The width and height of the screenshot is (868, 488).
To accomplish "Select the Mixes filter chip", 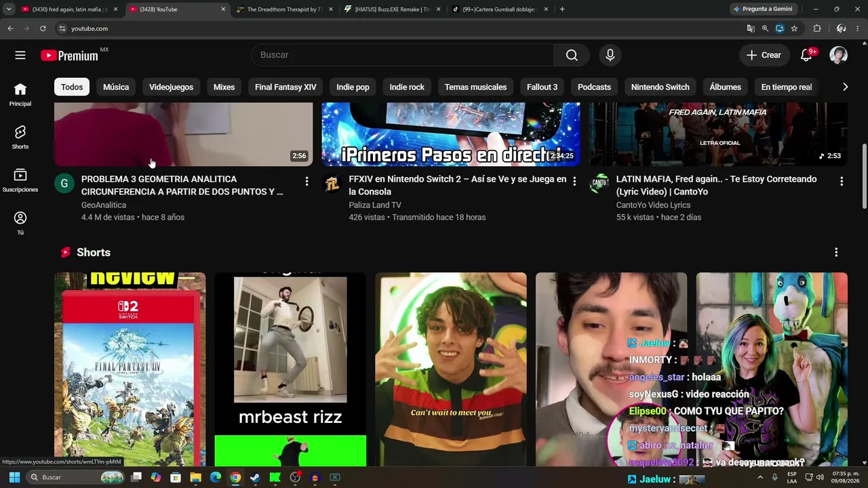I will tap(224, 87).
